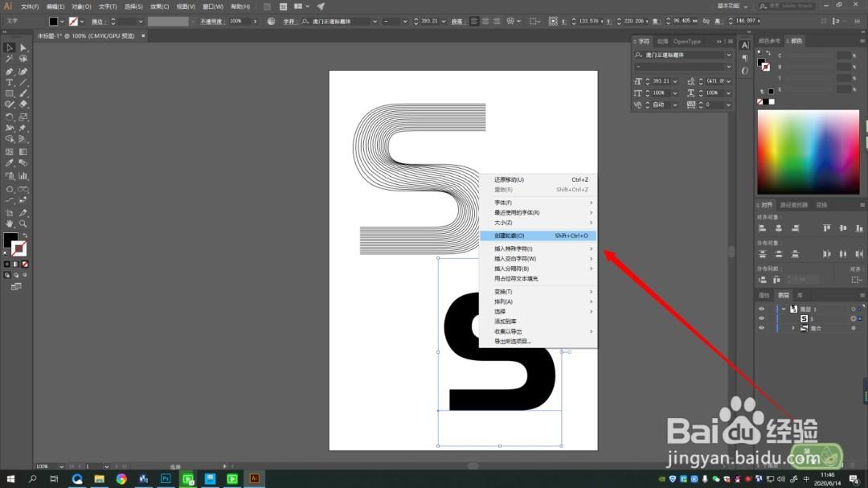The height and width of the screenshot is (488, 868).
Task: Pick a color from the spectrum ramp
Action: point(809,152)
